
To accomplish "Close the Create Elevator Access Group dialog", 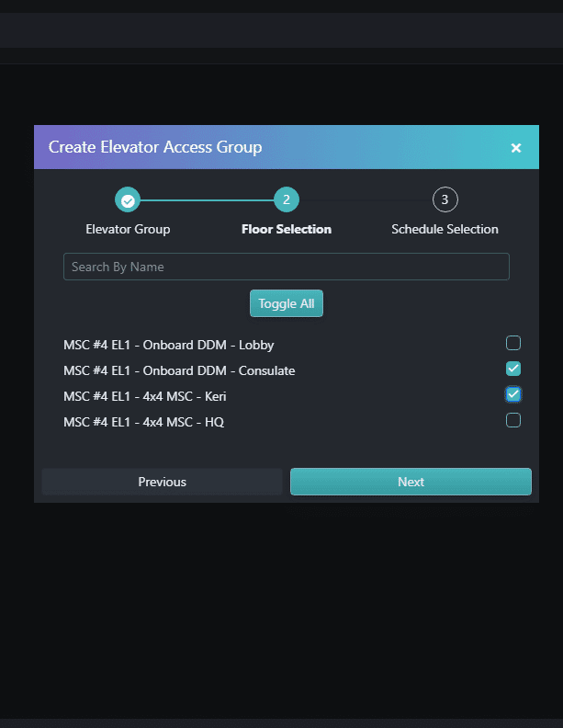I will 515,148.
